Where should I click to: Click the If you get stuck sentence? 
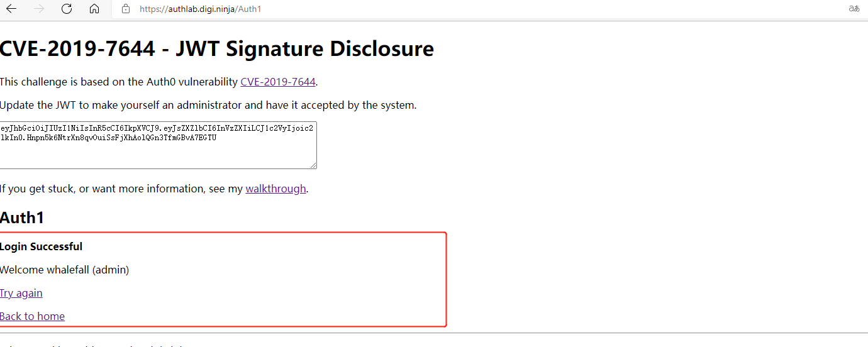pyautogui.click(x=154, y=189)
